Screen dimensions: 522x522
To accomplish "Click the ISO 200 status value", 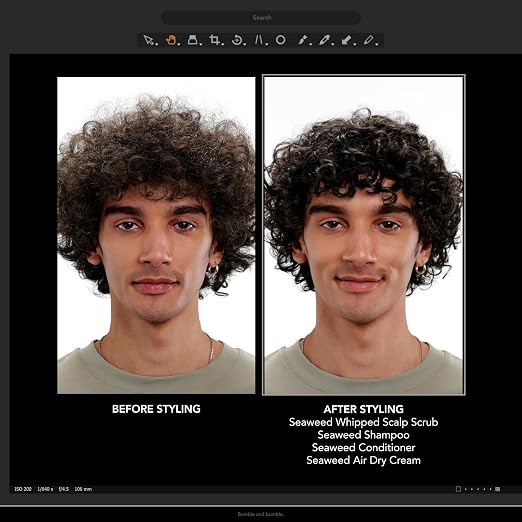I will click(x=23, y=489).
